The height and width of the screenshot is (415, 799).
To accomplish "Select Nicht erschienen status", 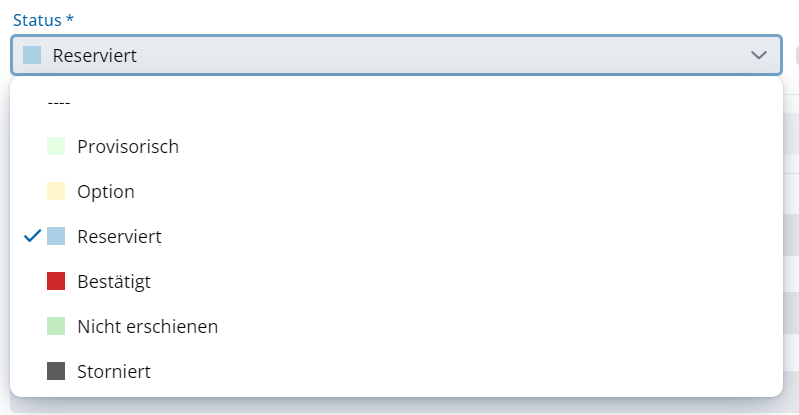I will [x=147, y=326].
